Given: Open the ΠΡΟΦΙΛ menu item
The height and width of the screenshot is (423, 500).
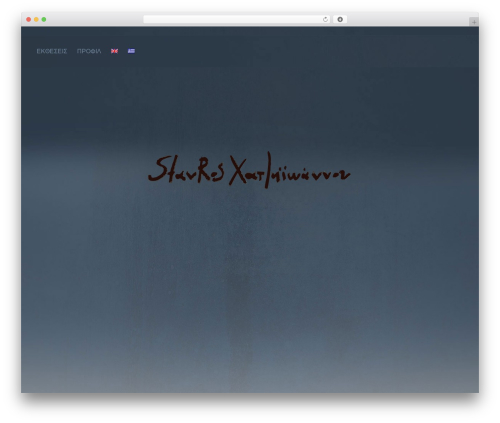Looking at the screenshot, I should [89, 51].
